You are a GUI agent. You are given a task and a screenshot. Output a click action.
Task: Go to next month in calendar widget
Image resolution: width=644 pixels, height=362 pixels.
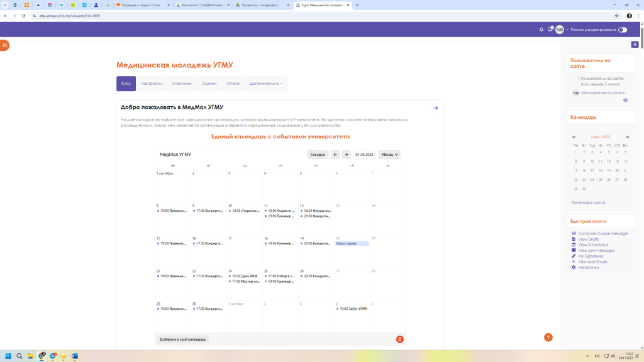(346, 155)
